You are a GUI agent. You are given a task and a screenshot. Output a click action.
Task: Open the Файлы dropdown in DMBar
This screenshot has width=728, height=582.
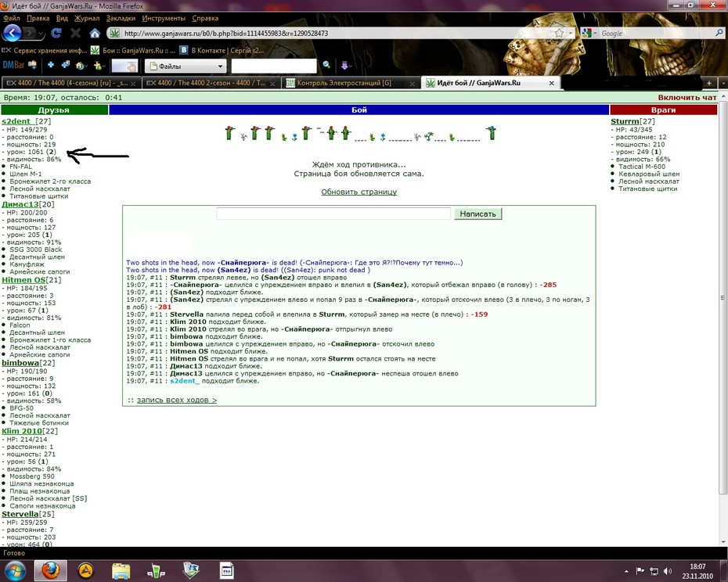[186, 66]
